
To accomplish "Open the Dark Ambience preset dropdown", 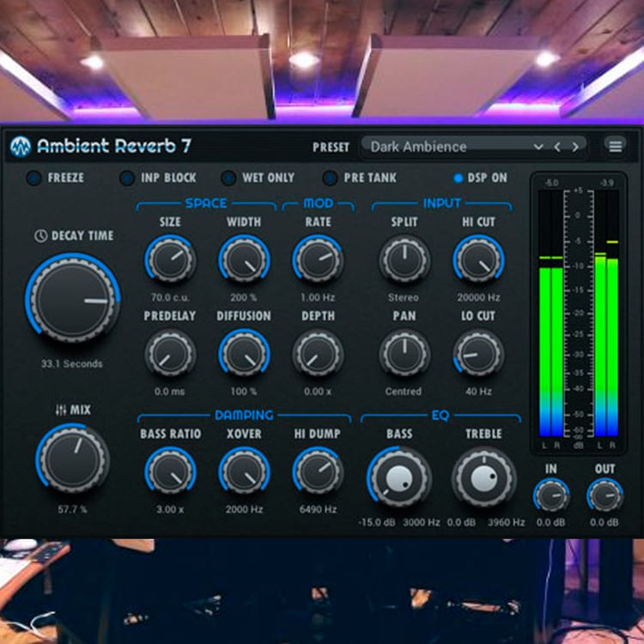I will 473,147.
